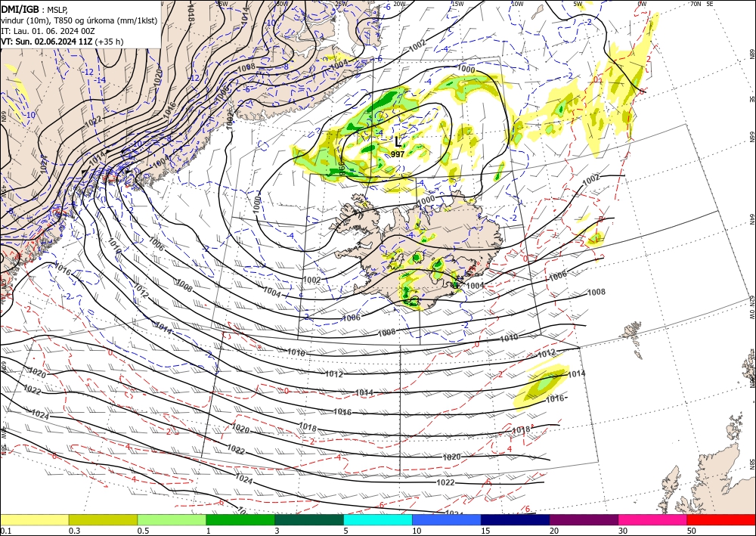The image size is (756, 536).
Task: Select the purple 20–30 legend swatch
Action: pos(584,519)
